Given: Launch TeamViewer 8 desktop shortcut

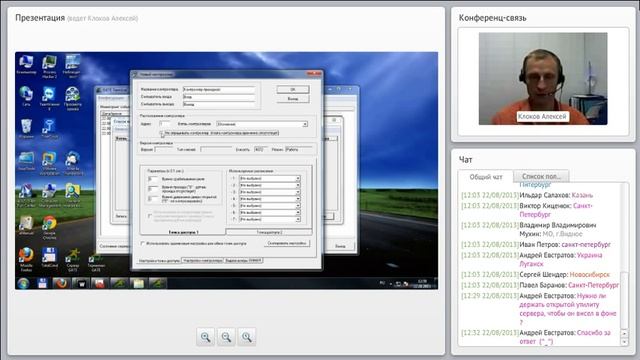Looking at the screenshot, I should [49, 98].
